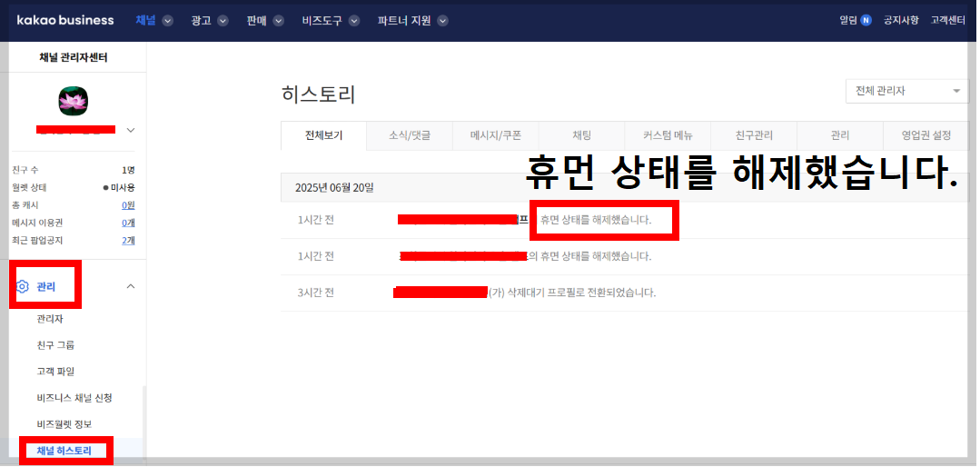Open the 알림 notifications
Viewport: 980px width, 467px height.
pos(848,20)
